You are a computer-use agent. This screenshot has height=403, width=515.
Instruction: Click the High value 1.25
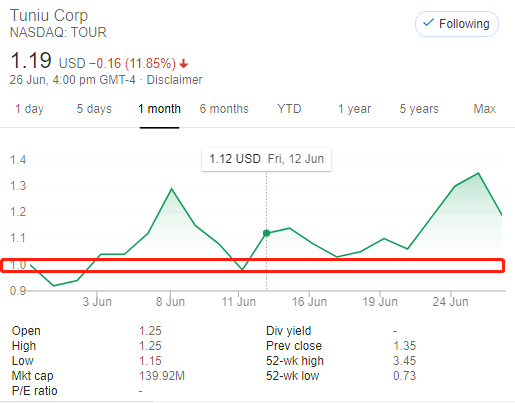coord(150,346)
